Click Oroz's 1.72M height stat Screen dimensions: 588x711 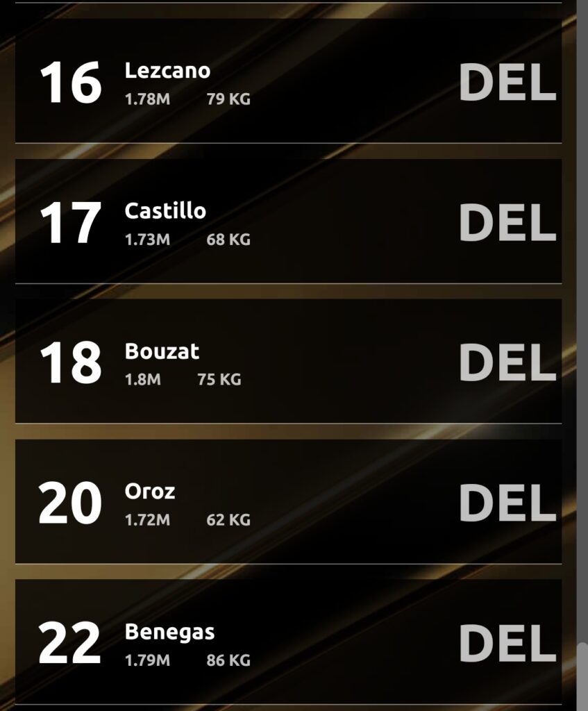(x=147, y=519)
